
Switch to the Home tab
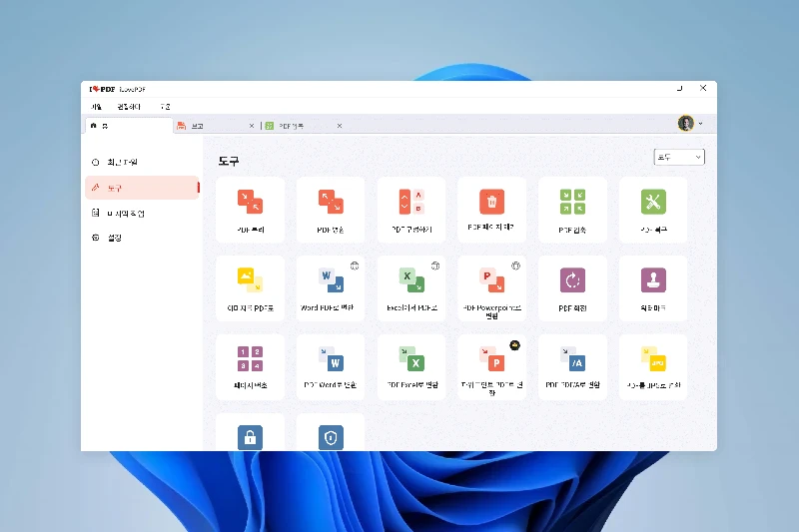[x=129, y=126]
